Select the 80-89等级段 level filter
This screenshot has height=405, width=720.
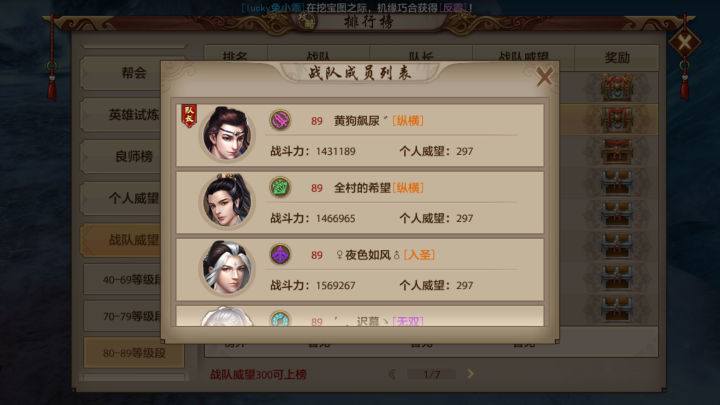[x=134, y=353]
